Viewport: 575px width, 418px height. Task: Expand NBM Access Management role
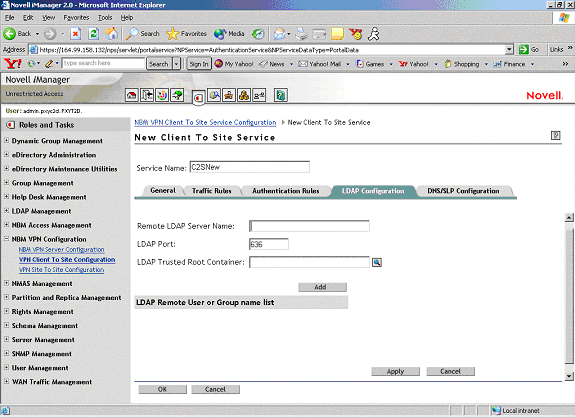pyautogui.click(x=6, y=225)
